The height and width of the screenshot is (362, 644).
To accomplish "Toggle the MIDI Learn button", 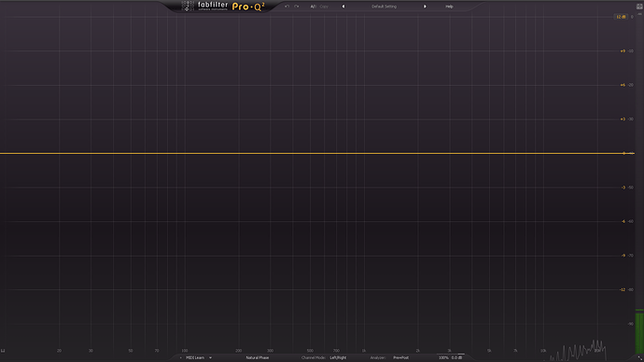I will point(195,358).
